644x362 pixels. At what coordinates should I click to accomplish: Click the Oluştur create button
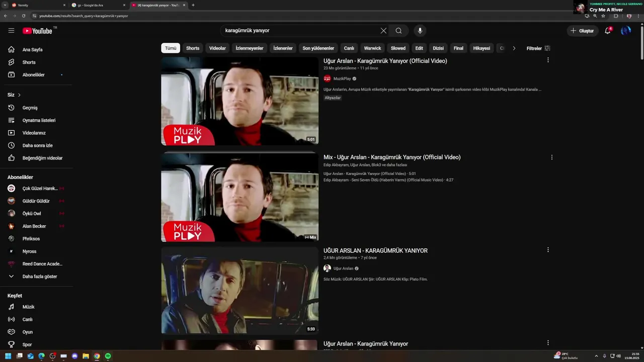(582, 31)
